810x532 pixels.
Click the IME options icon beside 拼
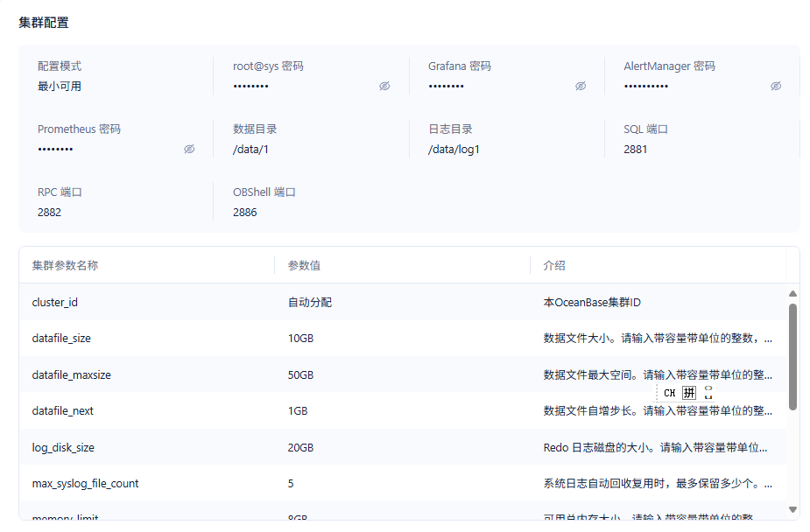(x=708, y=393)
